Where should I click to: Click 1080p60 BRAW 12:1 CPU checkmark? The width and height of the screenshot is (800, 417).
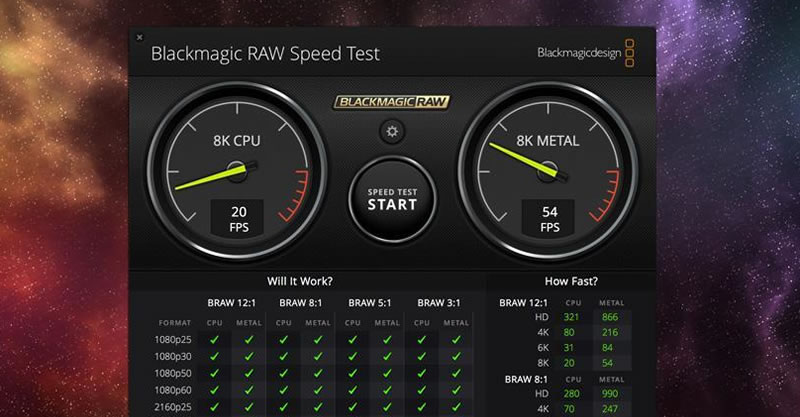(x=214, y=390)
